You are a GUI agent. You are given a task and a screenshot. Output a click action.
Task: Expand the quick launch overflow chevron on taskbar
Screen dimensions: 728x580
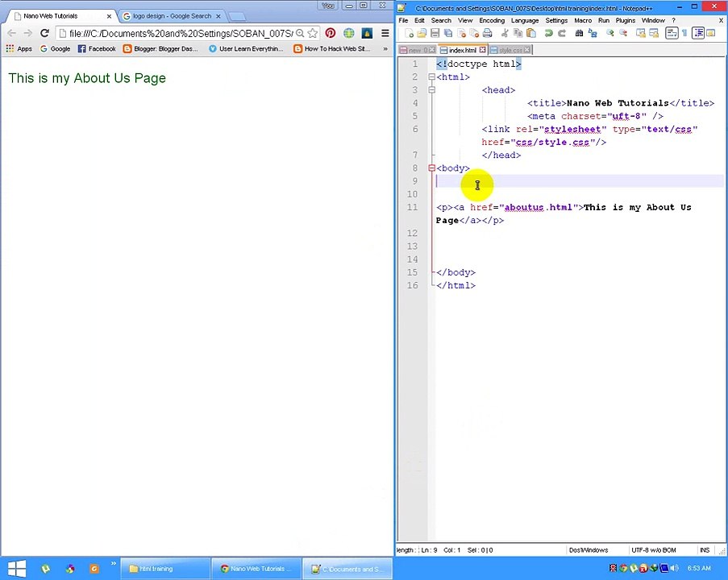pos(114,563)
